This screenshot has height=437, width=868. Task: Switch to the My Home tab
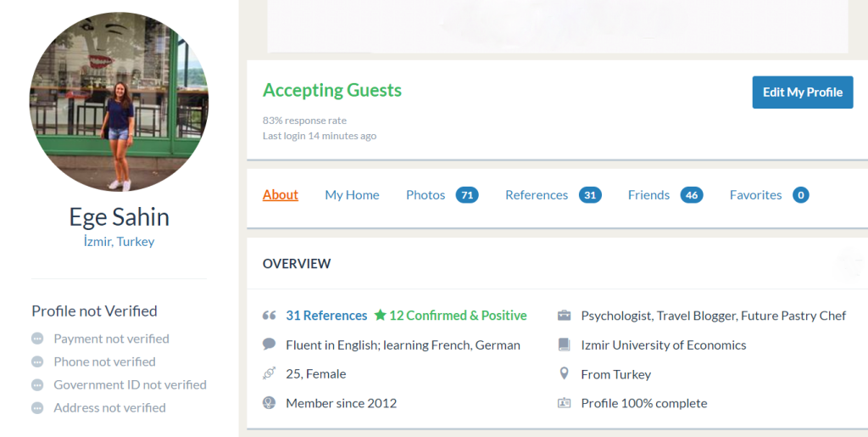pos(352,195)
